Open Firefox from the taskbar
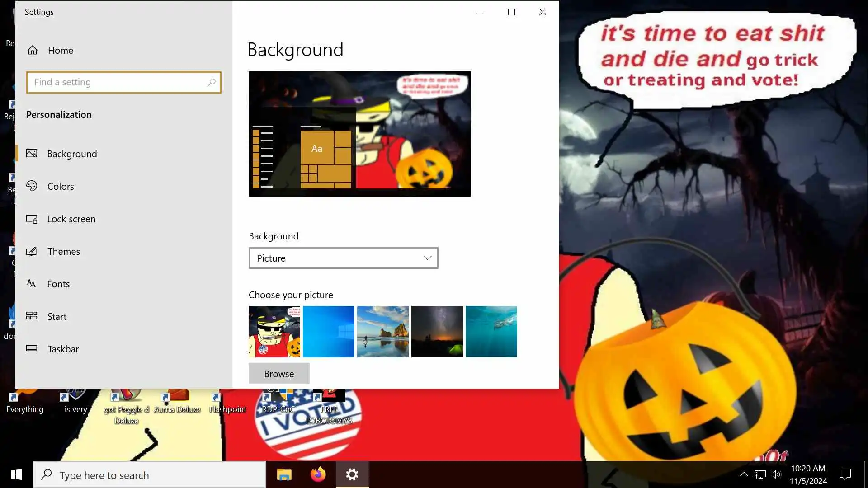The width and height of the screenshot is (868, 488). [x=318, y=474]
